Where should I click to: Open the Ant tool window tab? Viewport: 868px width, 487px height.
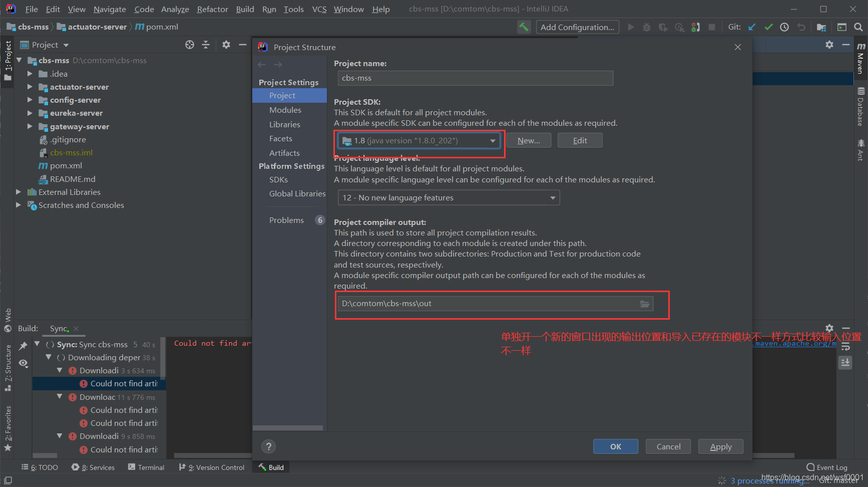(860, 150)
